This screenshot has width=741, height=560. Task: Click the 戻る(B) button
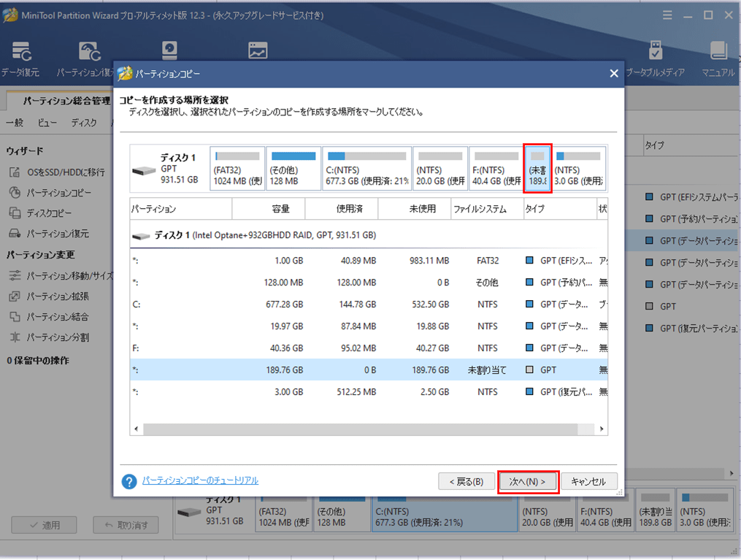467,482
